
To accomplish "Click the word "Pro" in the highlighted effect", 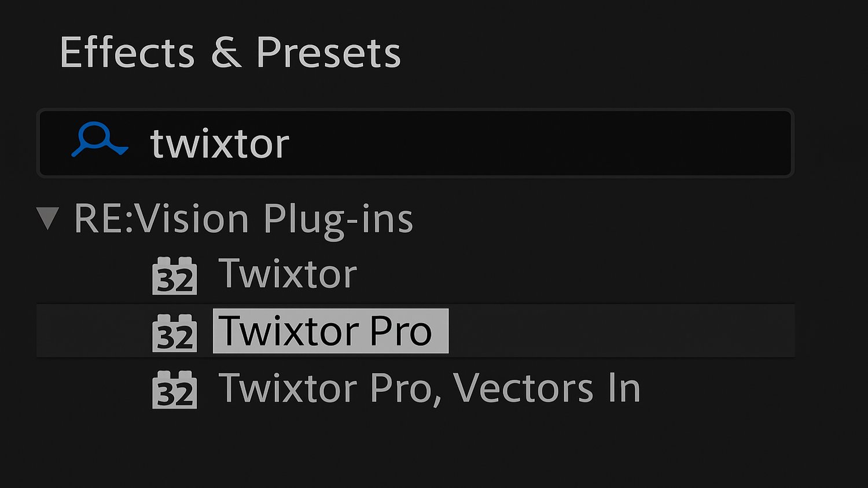I will 400,331.
